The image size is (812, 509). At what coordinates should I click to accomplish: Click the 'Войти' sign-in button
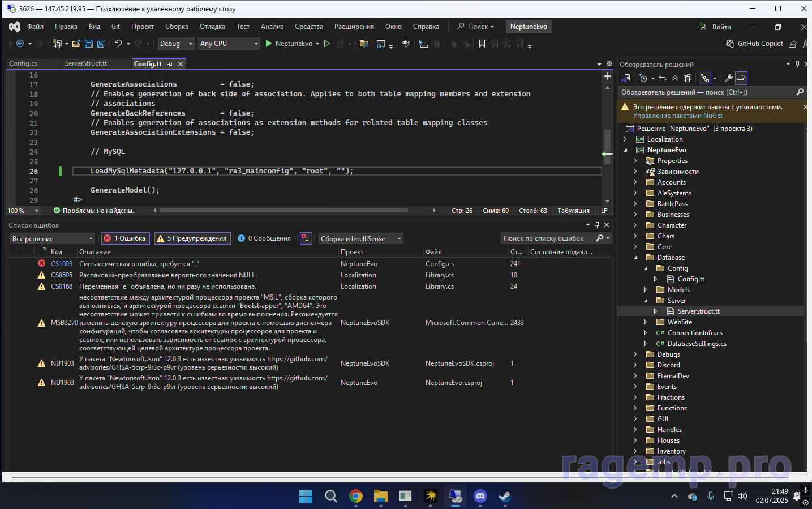(716, 27)
